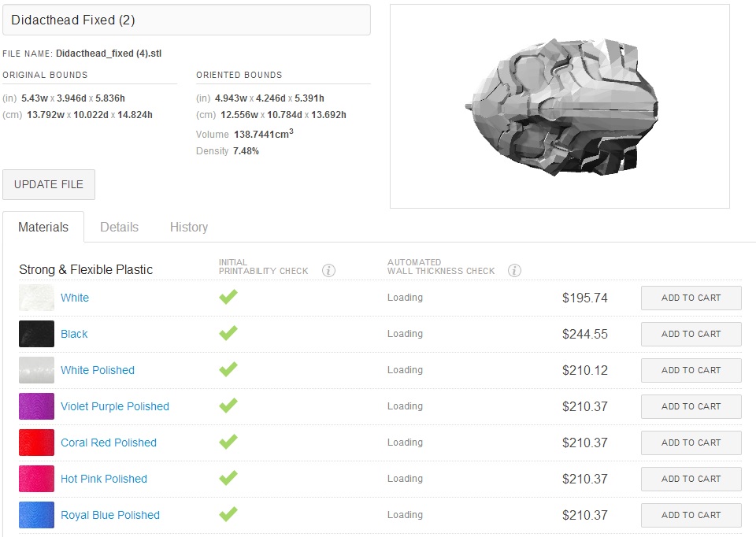Screen dimensions: 756x537
Task: Click the White material swatch
Action: click(x=37, y=298)
